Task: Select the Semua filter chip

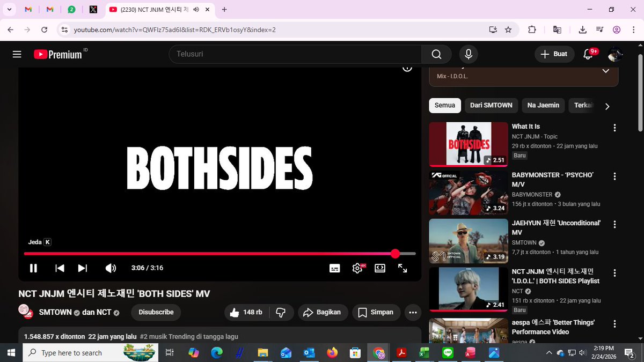Action: click(445, 105)
